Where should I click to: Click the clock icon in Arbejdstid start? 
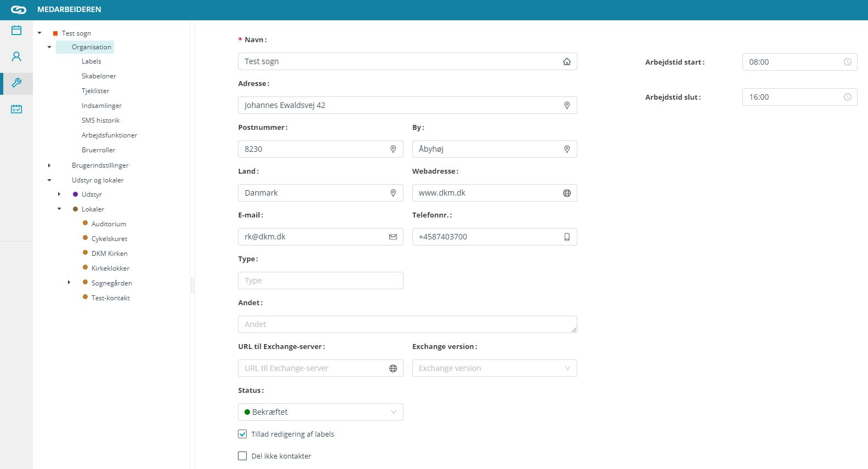(x=847, y=62)
